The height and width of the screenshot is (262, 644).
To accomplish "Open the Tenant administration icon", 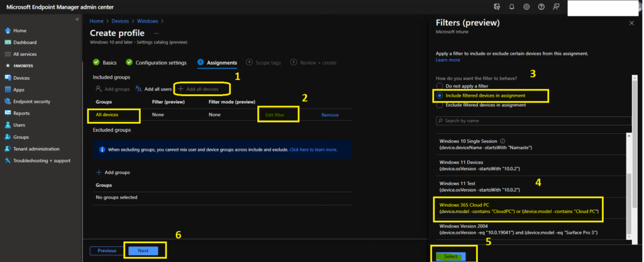I will tap(8, 149).
